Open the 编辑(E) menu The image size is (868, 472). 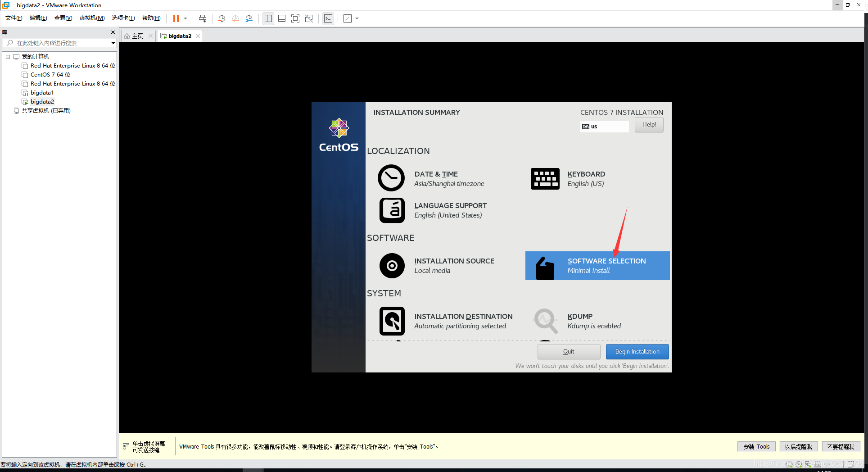pyautogui.click(x=38, y=18)
